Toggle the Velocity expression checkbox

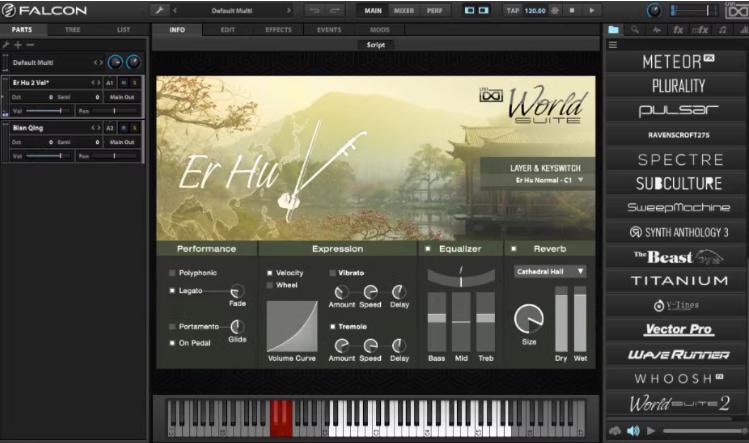click(x=269, y=273)
